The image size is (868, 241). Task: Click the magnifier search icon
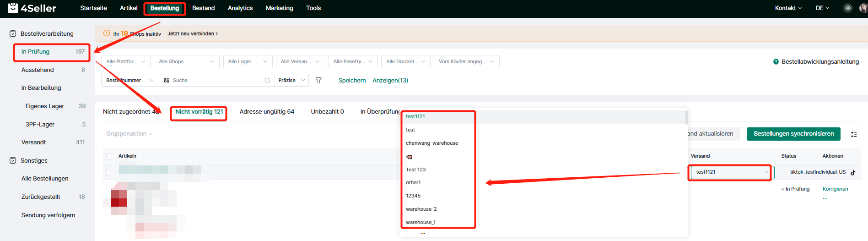267,80
